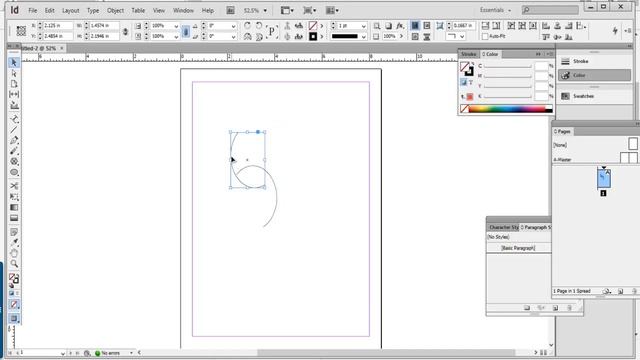The image size is (640, 360).
Task: Select the A-Master page entry
Action: pos(562,160)
